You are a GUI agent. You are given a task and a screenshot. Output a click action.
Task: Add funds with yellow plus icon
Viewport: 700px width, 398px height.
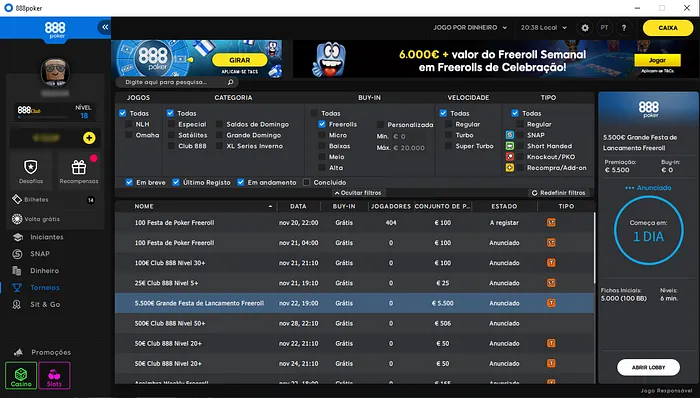(89, 138)
